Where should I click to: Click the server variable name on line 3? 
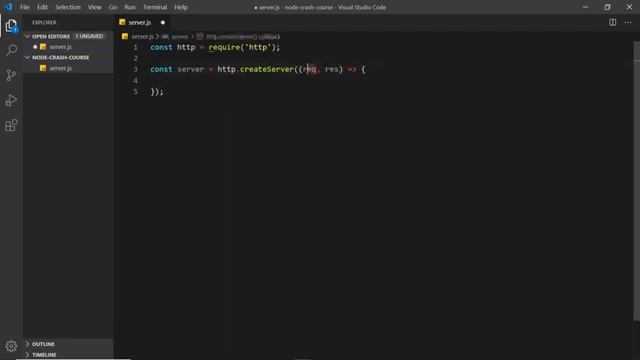(x=191, y=69)
